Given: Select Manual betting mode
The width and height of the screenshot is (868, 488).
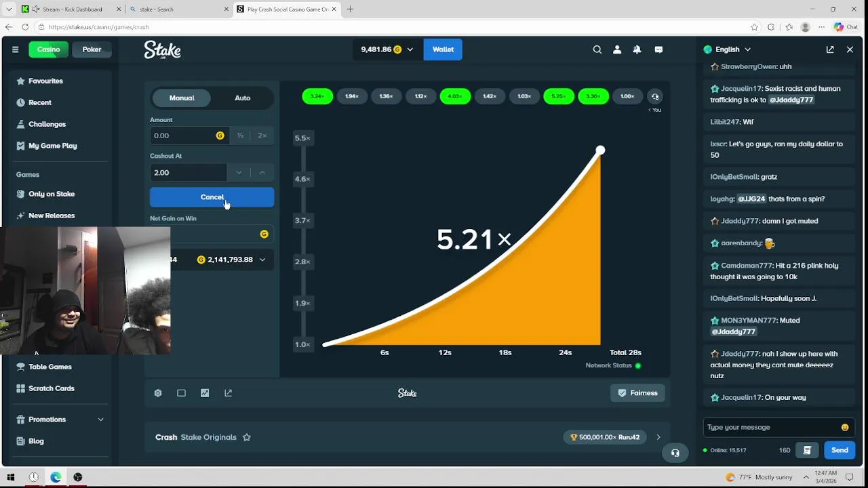Looking at the screenshot, I should [182, 98].
